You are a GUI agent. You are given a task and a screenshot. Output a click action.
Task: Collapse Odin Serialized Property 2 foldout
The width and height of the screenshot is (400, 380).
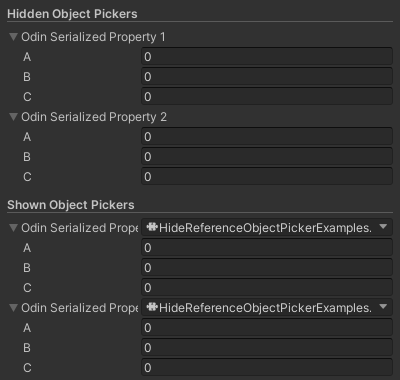tap(13, 117)
